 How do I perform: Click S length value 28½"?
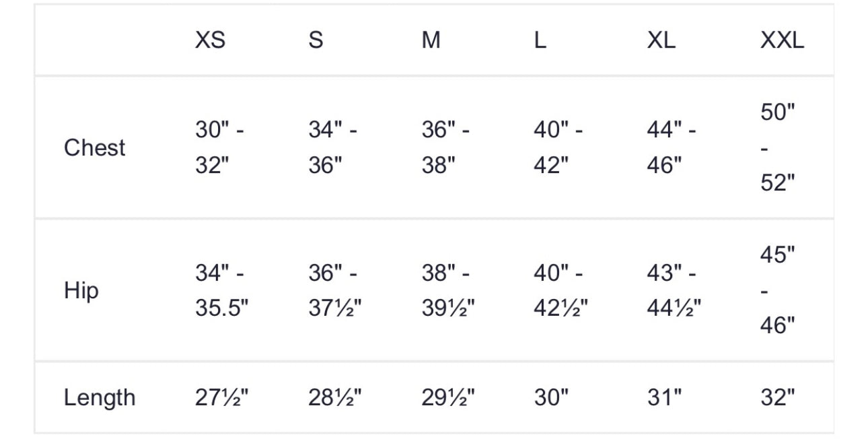pos(335,397)
